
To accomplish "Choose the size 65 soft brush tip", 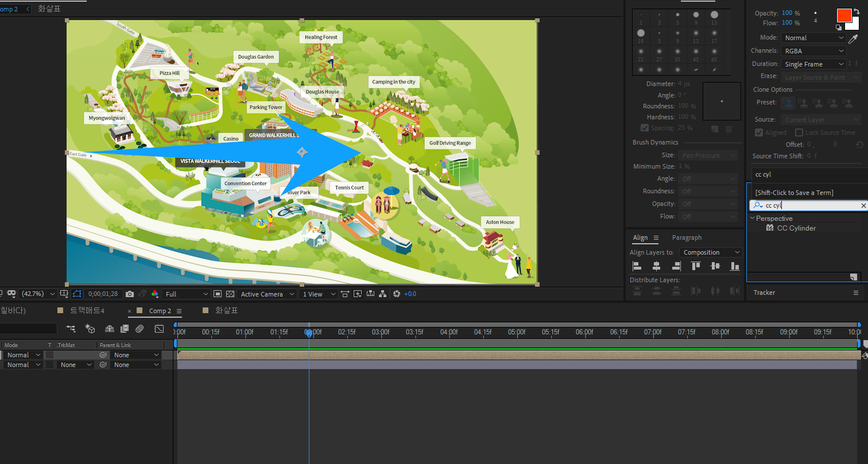I will click(x=714, y=51).
